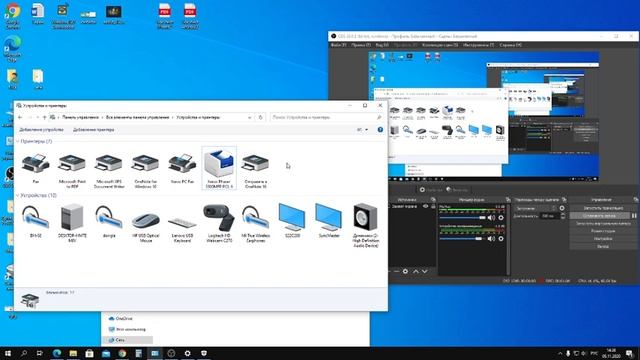Screen dimensions: 640x360
Task: Select Mi True Wireless Earphones device
Action: (256, 223)
